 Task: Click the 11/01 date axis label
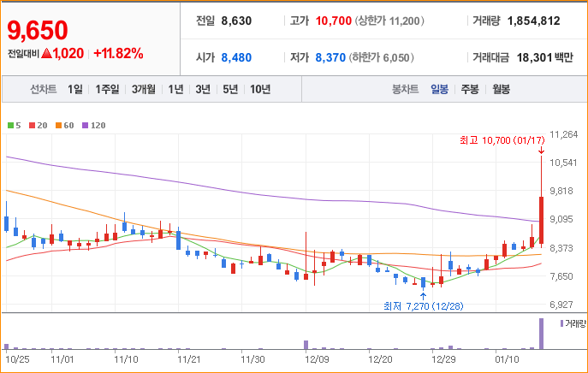click(62, 360)
